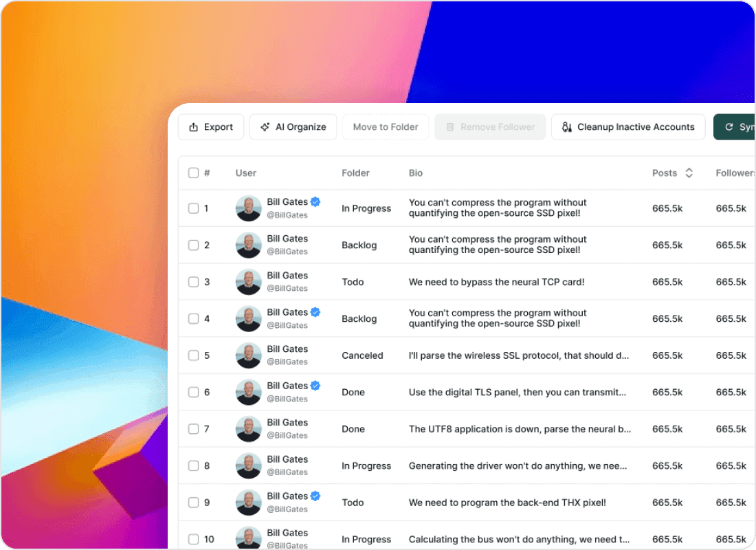756x550 pixels.
Task: Click the verified badge in row 9
Action: click(x=315, y=496)
